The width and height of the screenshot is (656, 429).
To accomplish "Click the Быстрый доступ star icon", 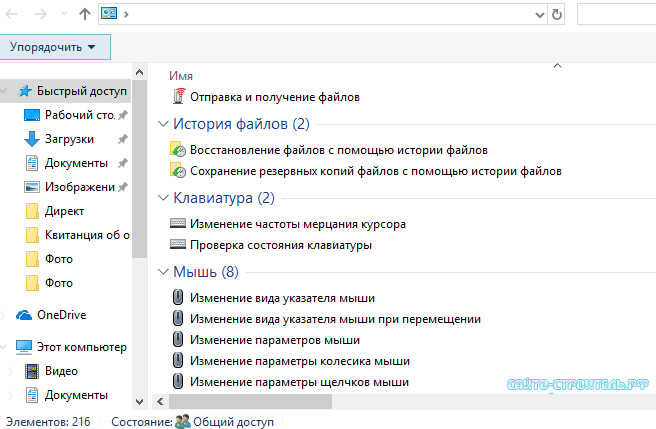I will (x=25, y=91).
